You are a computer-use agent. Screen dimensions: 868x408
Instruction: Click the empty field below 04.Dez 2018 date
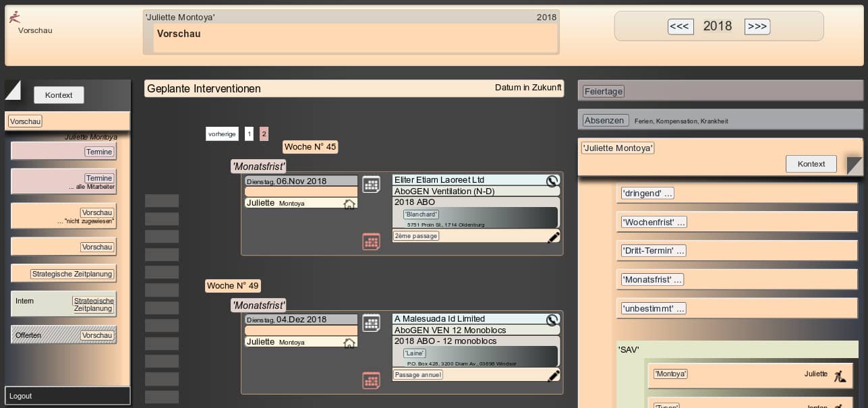pos(301,330)
